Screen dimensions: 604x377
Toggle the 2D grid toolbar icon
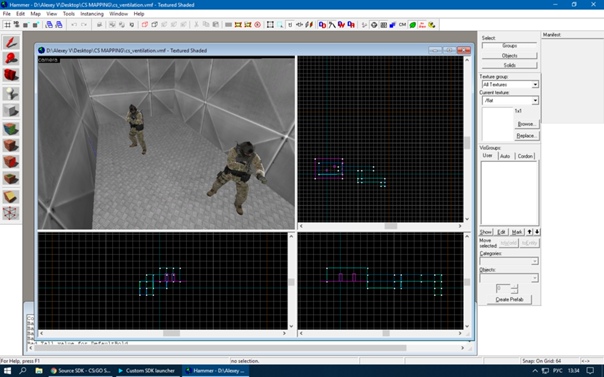[x=7, y=25]
